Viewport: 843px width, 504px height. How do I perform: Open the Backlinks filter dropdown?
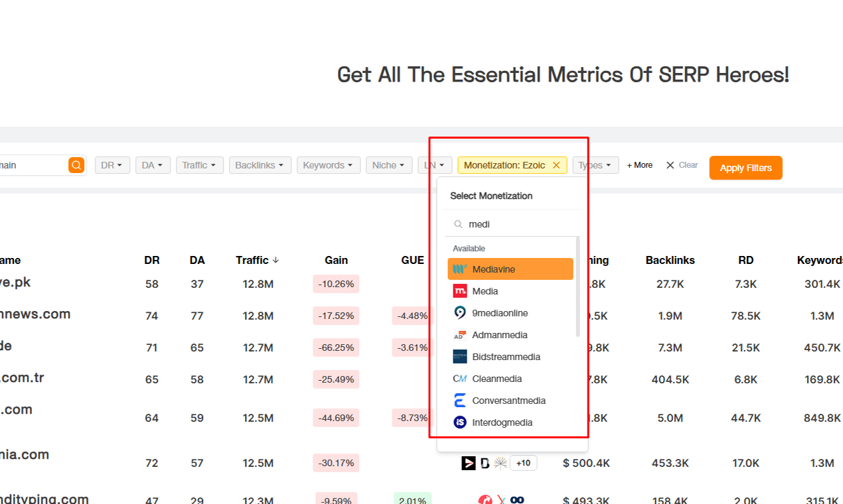pyautogui.click(x=260, y=165)
